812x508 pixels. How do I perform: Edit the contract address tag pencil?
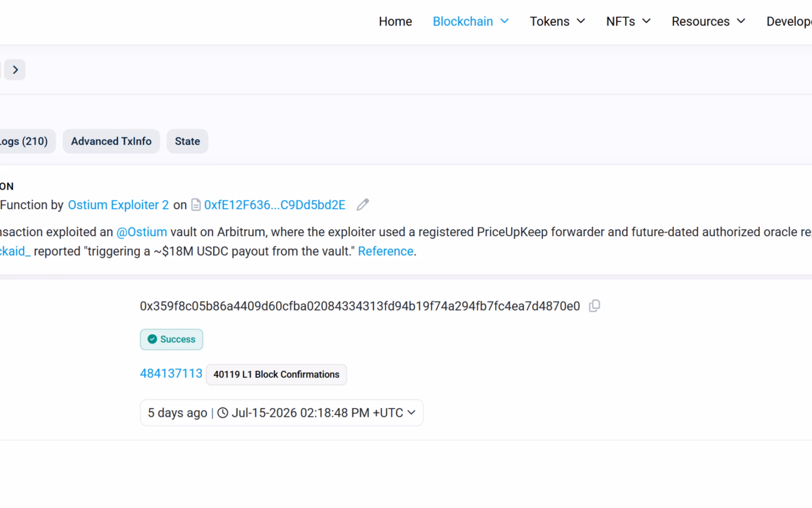(362, 205)
